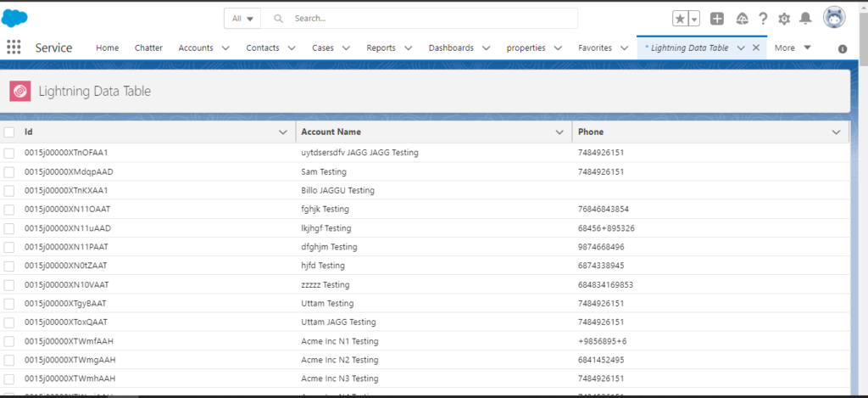The width and height of the screenshot is (868, 398).
Task: Click the cell 'uytdsersdfv JAGG JAGG Testing'
Action: coord(359,153)
